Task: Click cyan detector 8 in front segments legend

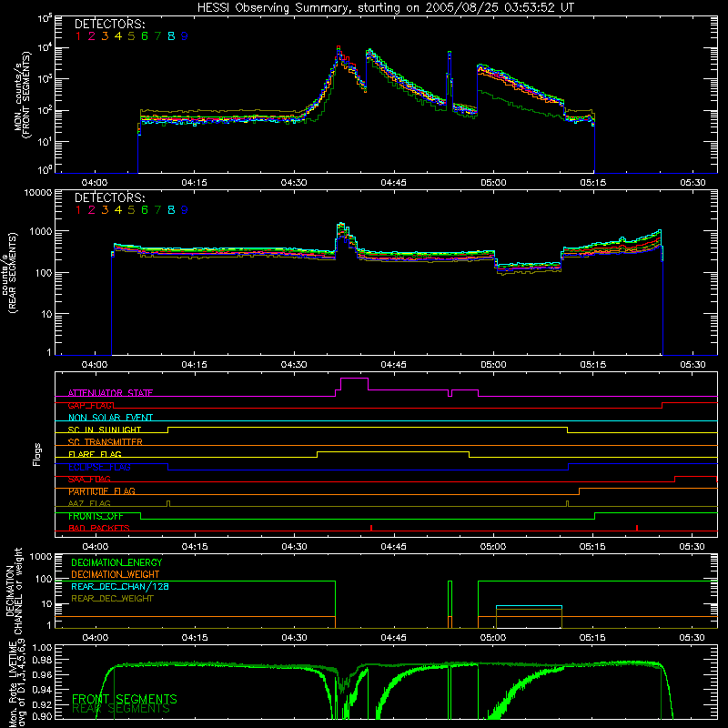Action: [x=171, y=36]
